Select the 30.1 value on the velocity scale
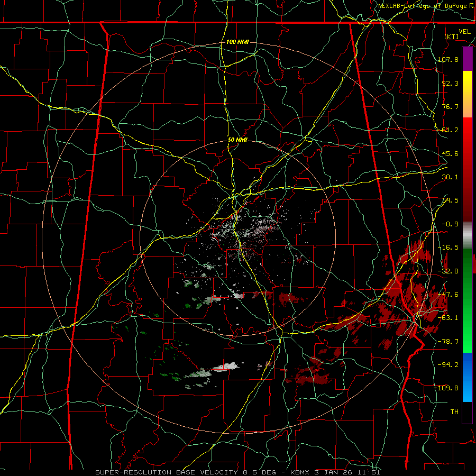Screen dimensions: 476x476 (450, 177)
